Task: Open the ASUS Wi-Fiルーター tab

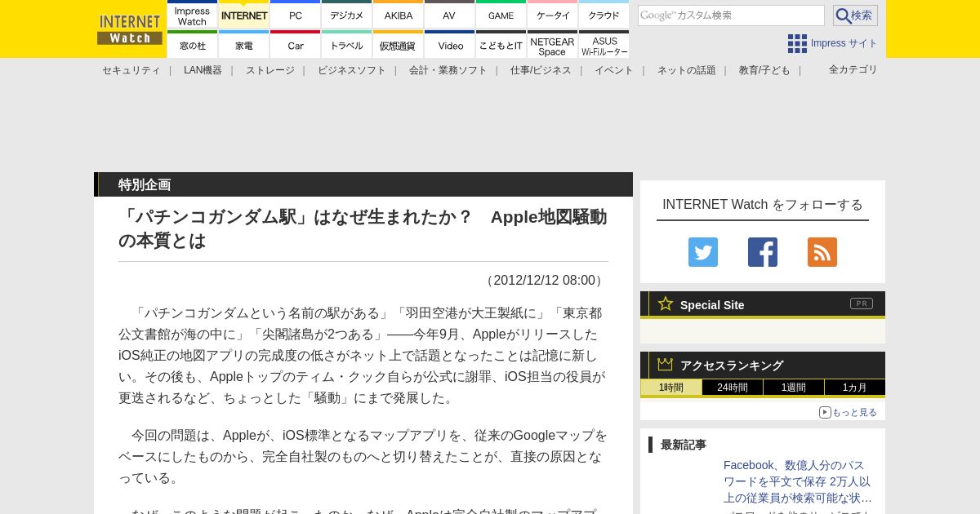Action: coord(604,45)
